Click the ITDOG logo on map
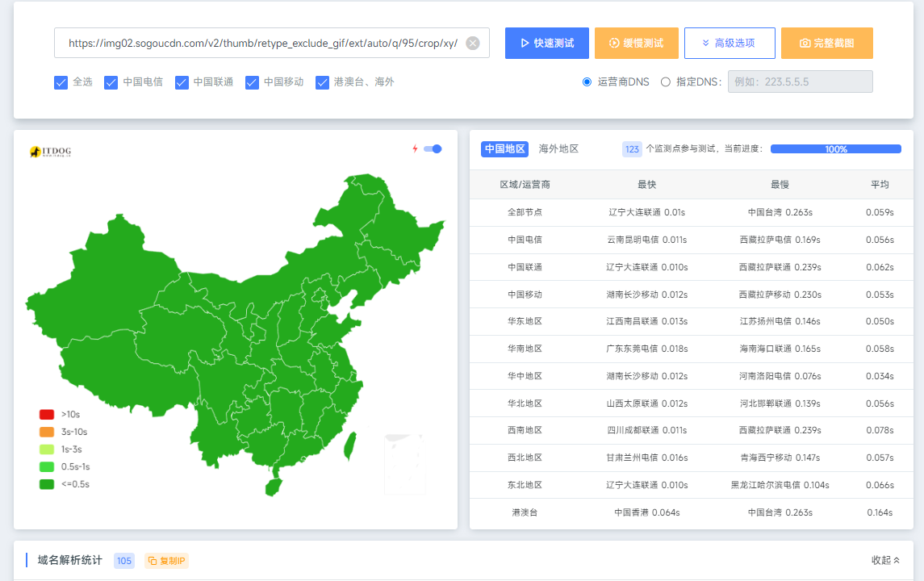Image resolution: width=924 pixels, height=581 pixels. (51, 151)
